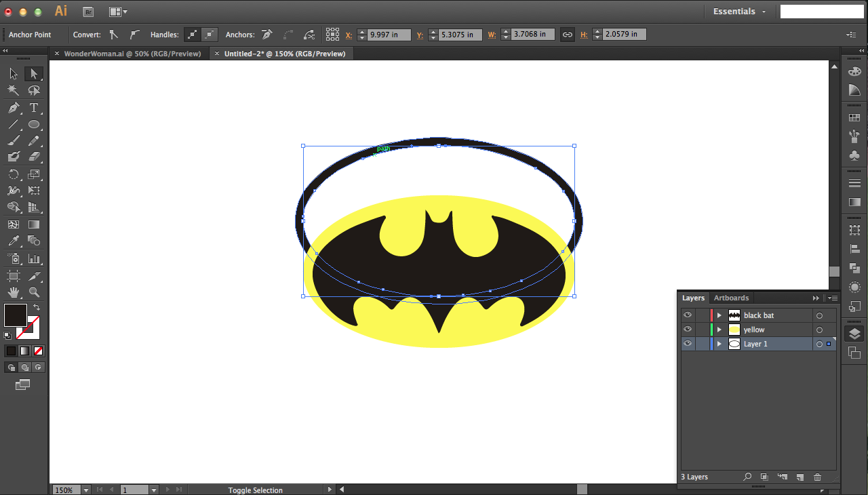Select the Pencil tool
This screenshot has height=495, width=868.
click(34, 141)
